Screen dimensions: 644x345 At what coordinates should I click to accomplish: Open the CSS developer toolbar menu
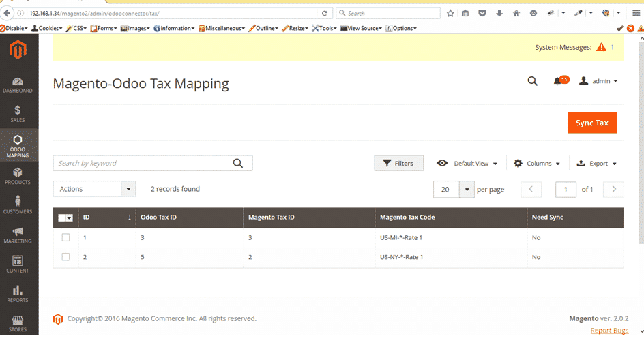[x=76, y=28]
